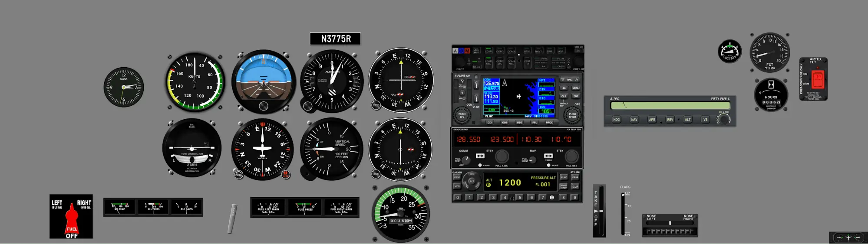Toggle NAV2 audio on the audio panel

(x=538, y=51)
